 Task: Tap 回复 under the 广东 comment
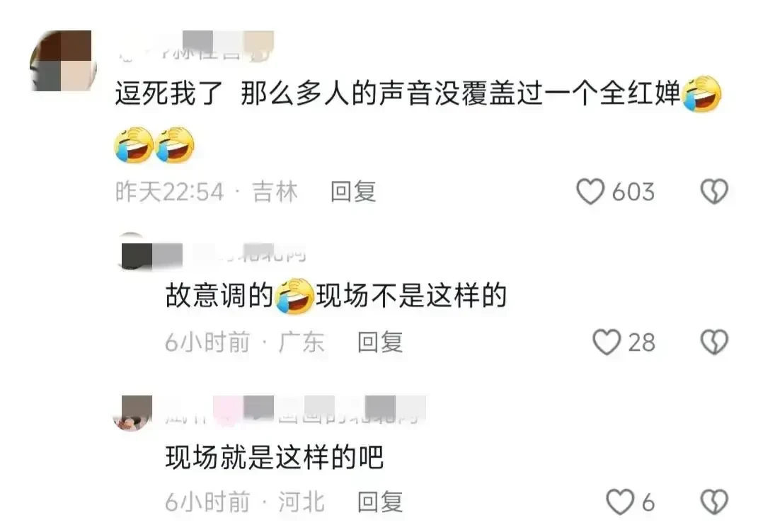click(x=380, y=342)
